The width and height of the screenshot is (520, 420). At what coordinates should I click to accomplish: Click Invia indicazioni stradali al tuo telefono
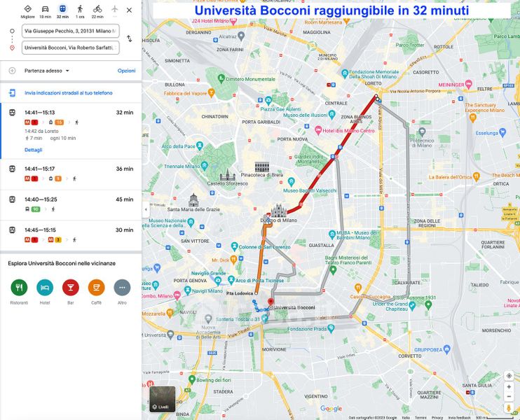click(69, 92)
